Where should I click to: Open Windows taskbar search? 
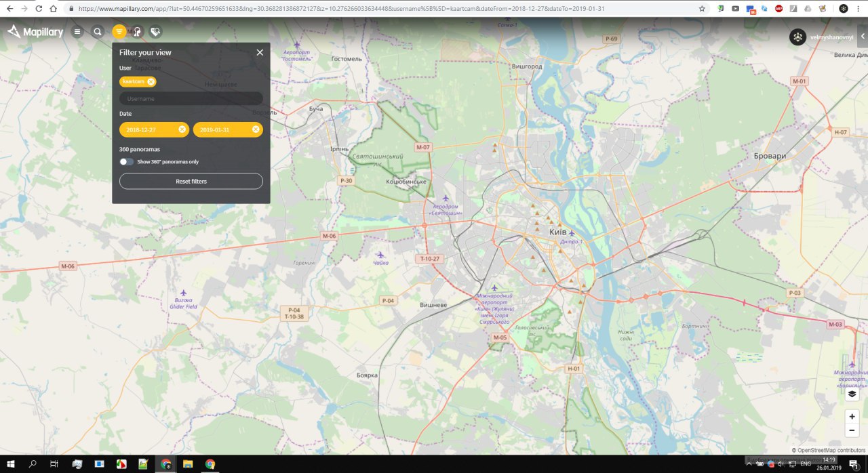pos(33,464)
